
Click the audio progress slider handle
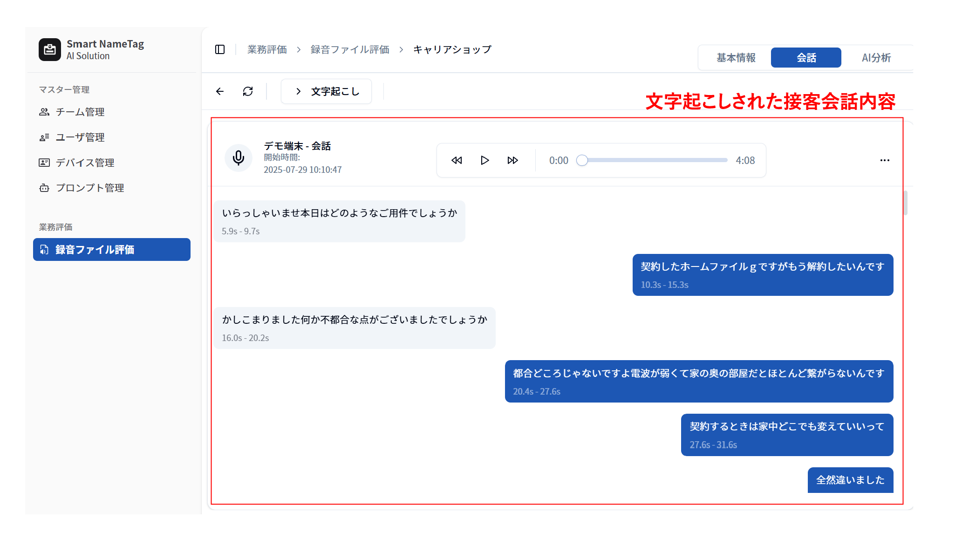582,160
